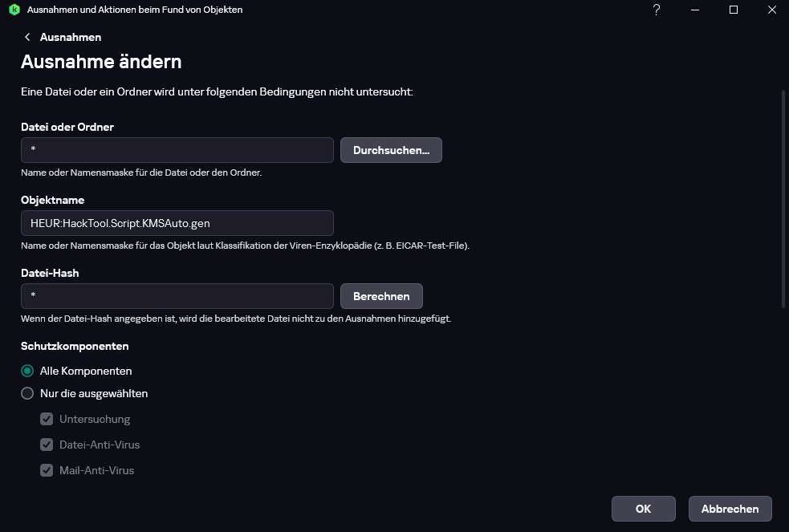Image resolution: width=789 pixels, height=532 pixels.
Task: Focus the Datei oder Ordner input field
Action: tap(177, 150)
